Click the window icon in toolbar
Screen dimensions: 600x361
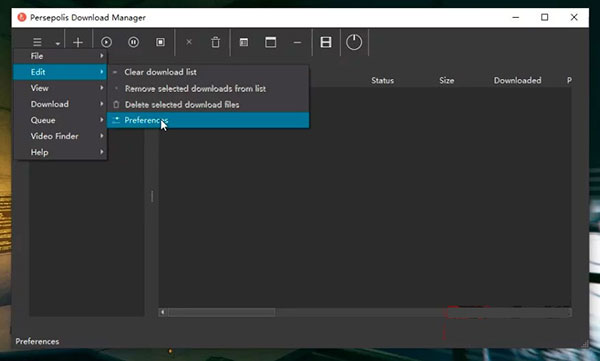point(271,42)
